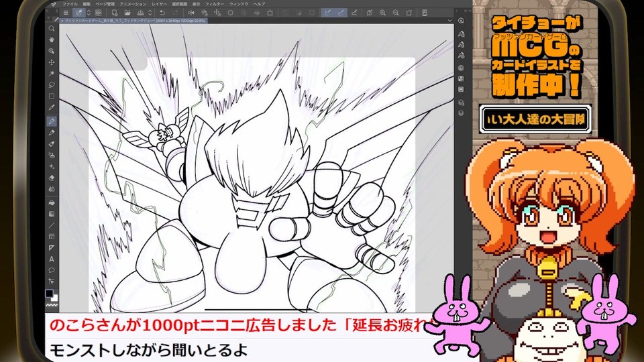Select the Hand move tool

pos(52,40)
